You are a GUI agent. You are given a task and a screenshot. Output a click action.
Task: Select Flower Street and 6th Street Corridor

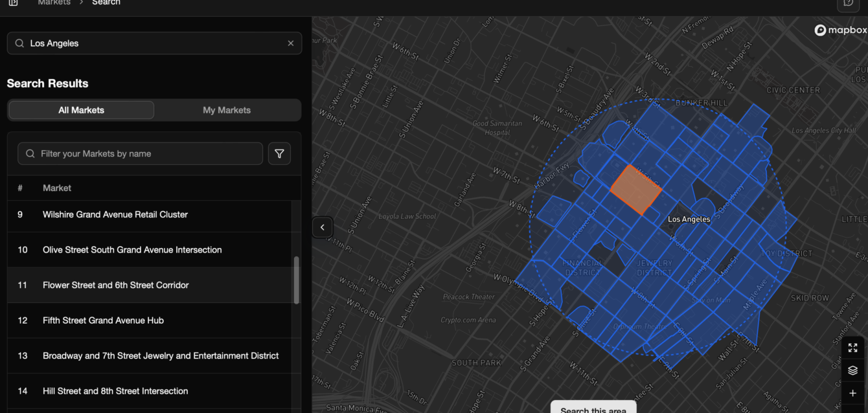150,285
